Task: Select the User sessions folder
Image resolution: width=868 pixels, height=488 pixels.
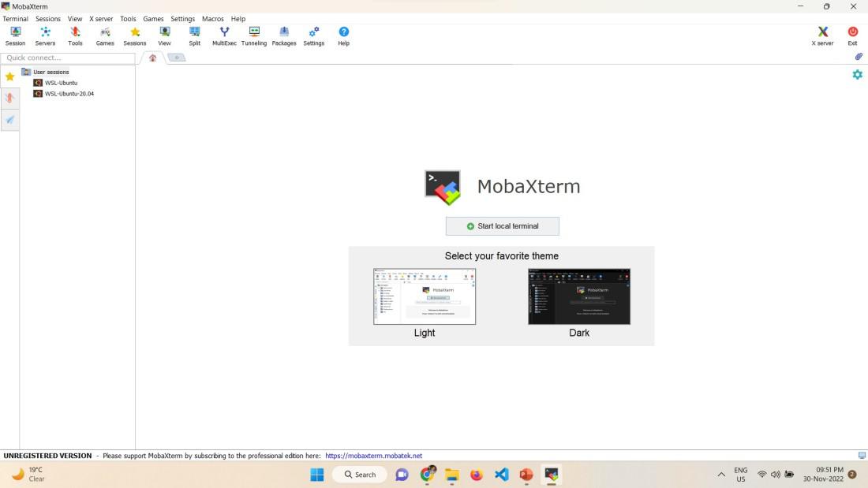Action: click(51, 72)
